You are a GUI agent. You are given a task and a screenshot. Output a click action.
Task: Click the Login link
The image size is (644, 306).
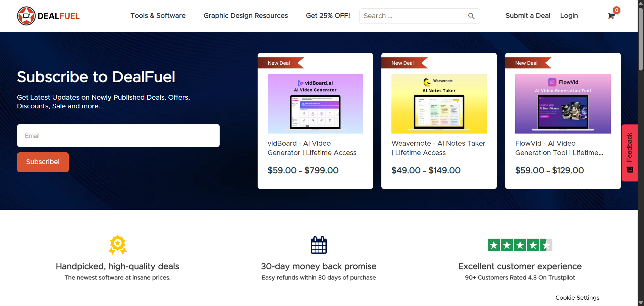pos(569,16)
